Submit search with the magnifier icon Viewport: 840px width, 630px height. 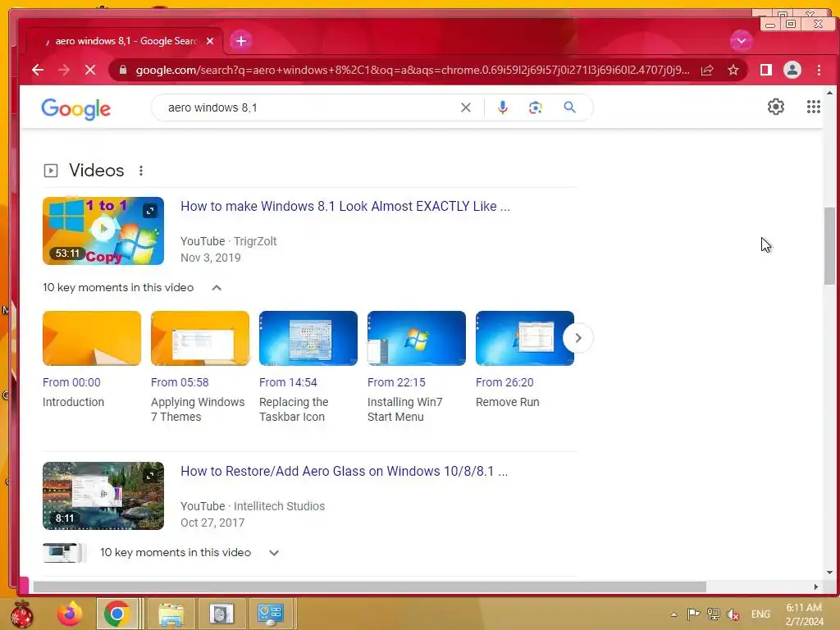569,107
